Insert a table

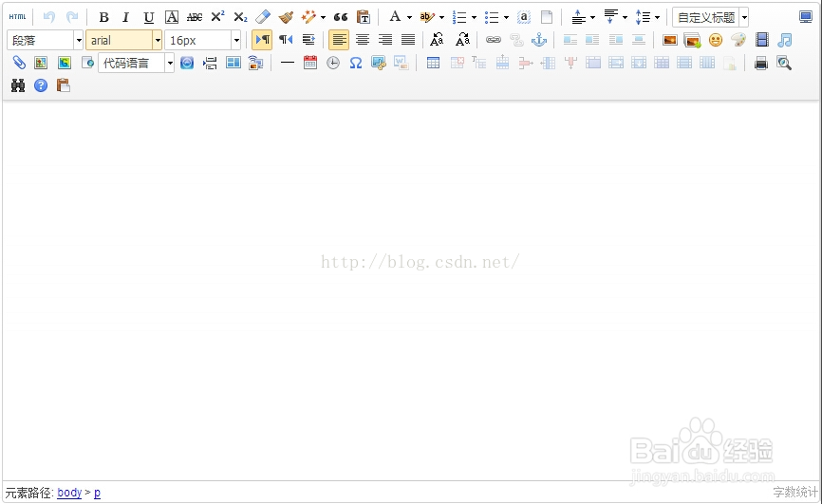click(433, 63)
